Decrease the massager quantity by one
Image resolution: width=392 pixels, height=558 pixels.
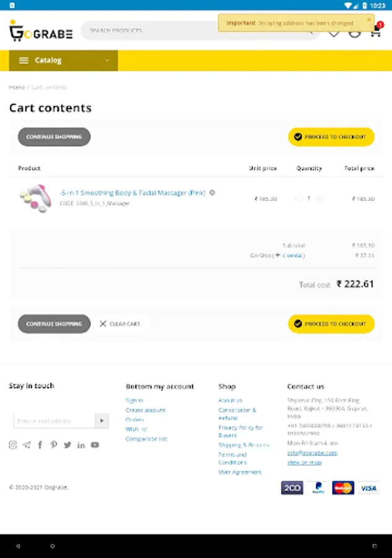(298, 199)
